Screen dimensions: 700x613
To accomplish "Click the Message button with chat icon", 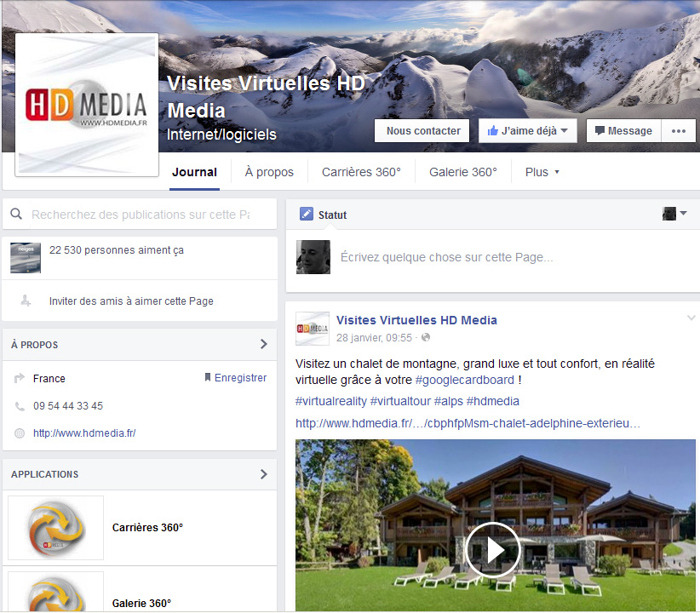I will click(x=623, y=131).
